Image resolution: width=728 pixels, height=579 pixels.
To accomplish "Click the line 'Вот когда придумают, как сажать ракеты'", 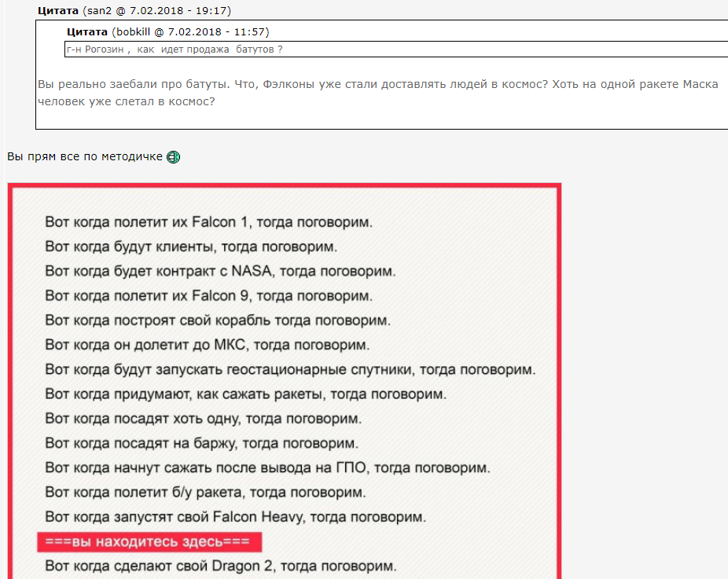I will (245, 394).
